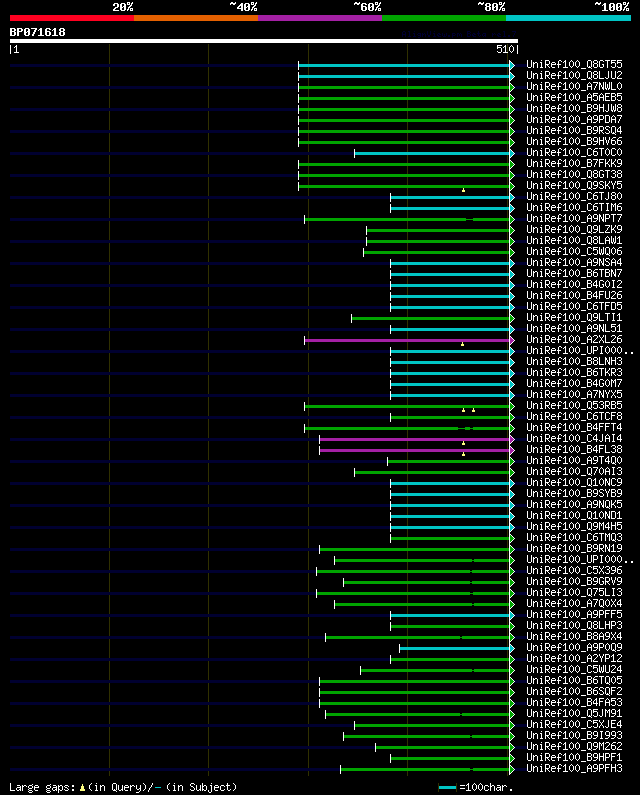Select the UniRef100_B7FKK9 label
The width and height of the screenshot is (640, 795).
click(x=574, y=164)
